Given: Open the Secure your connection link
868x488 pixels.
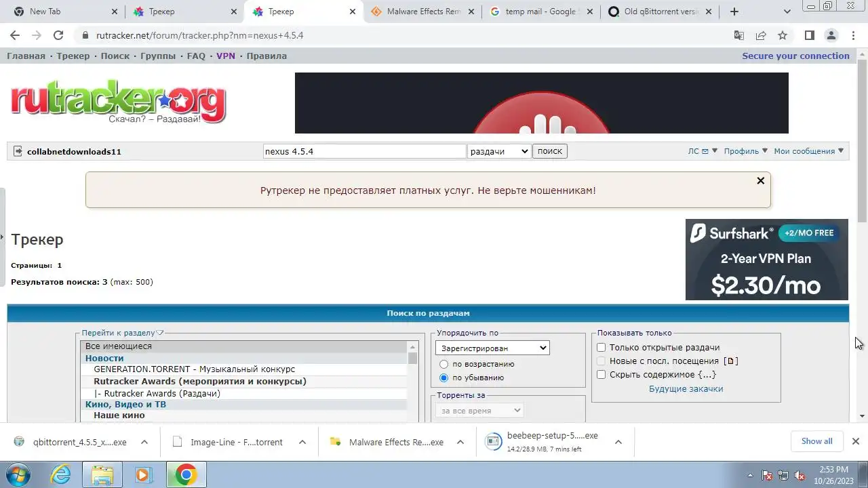Looking at the screenshot, I should 795,56.
